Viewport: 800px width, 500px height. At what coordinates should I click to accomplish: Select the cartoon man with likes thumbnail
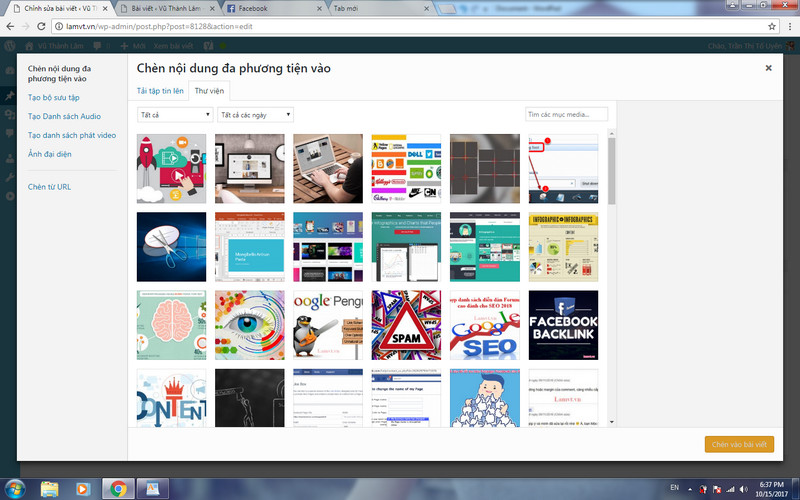point(485,398)
